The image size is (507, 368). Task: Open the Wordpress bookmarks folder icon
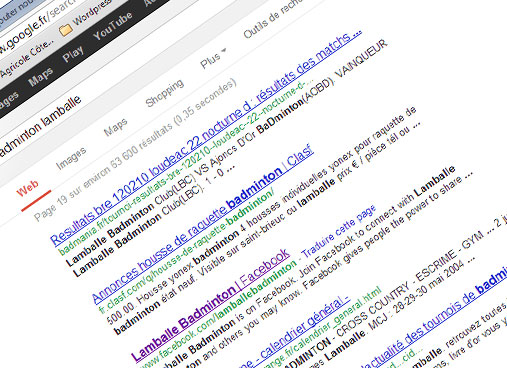[66, 30]
